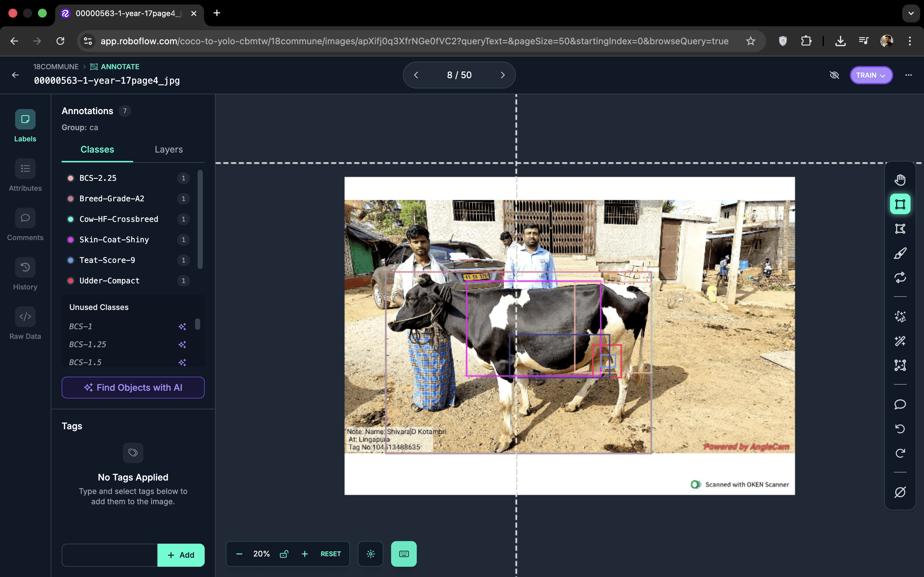
Task: Open the TRAIN dropdown
Action: [871, 75]
